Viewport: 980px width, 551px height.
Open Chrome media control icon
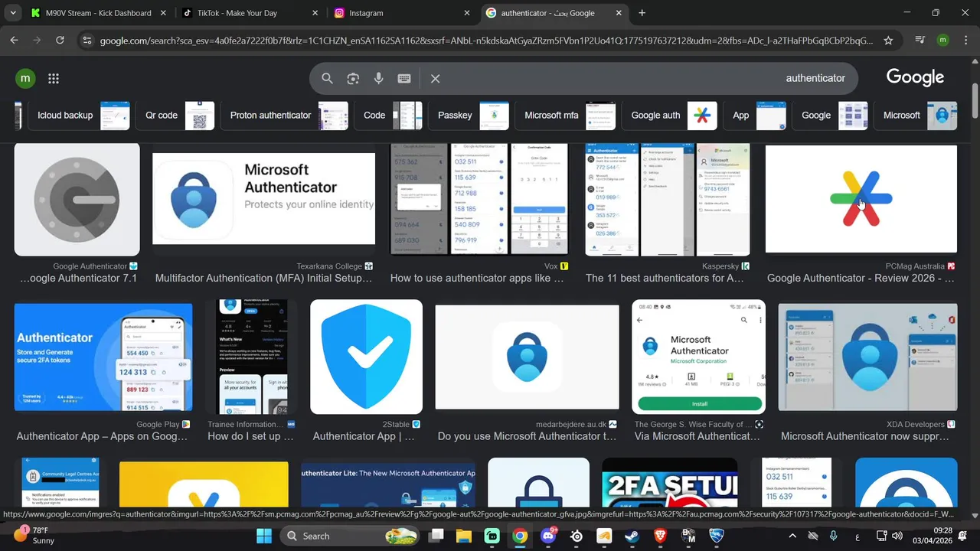pyautogui.click(x=920, y=40)
